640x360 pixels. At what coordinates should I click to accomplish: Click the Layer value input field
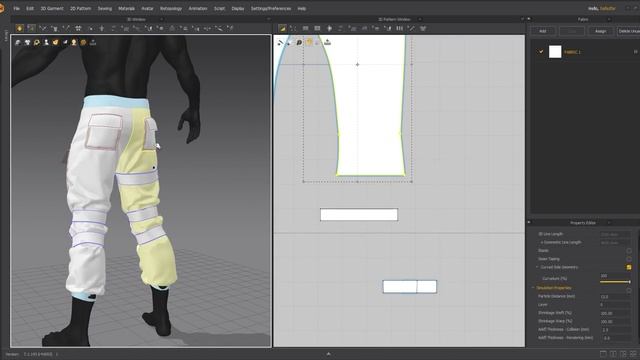coord(615,305)
